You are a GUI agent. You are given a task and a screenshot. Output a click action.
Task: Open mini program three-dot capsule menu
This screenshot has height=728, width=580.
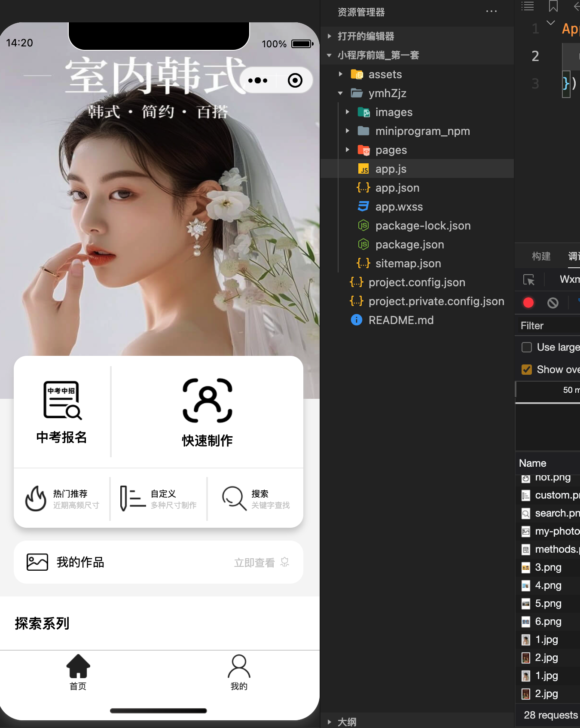(258, 80)
